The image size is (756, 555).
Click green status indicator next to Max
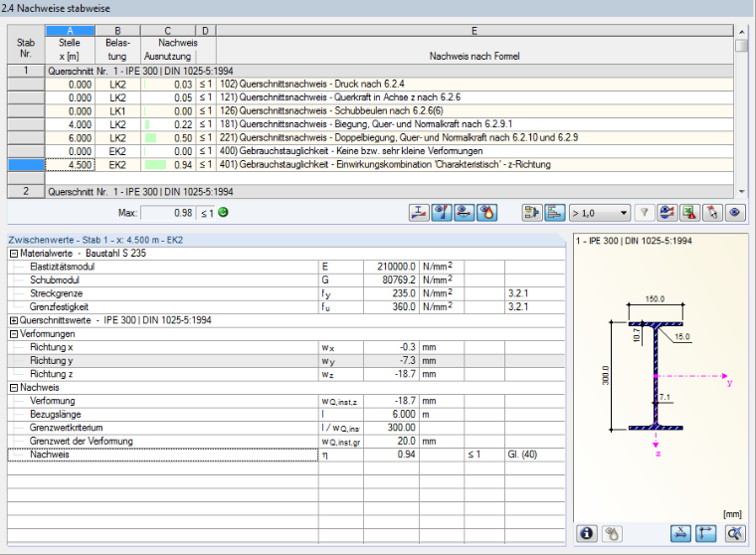pyautogui.click(x=223, y=212)
